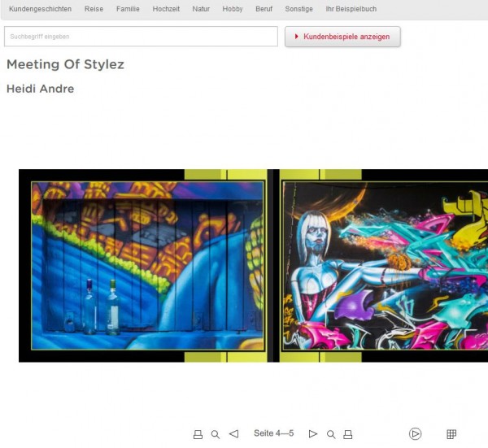Switch to the Hochzeit category
This screenshot has height=448, width=488.
(x=166, y=9)
